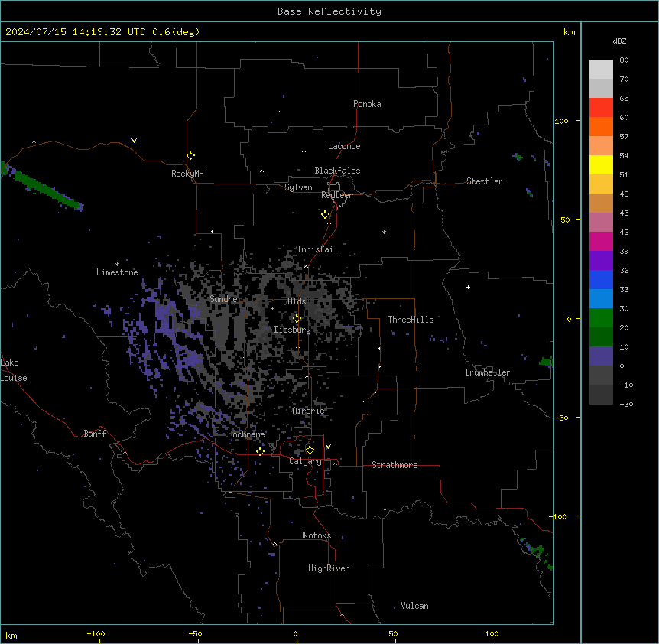Click the Drumheller label

pos(488,372)
